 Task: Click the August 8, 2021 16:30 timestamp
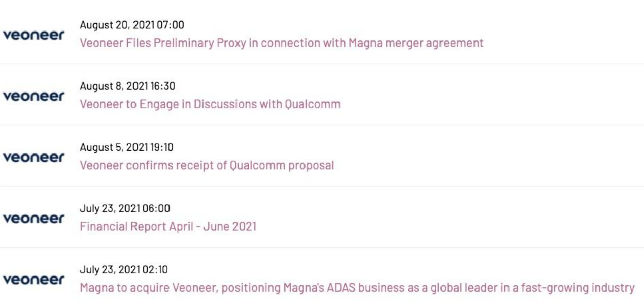[127, 86]
